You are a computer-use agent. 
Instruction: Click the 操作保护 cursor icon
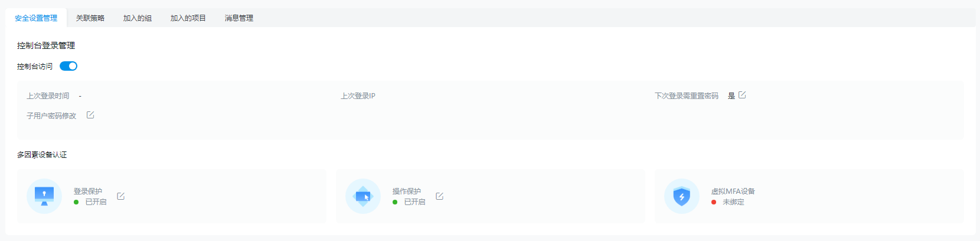click(x=363, y=196)
